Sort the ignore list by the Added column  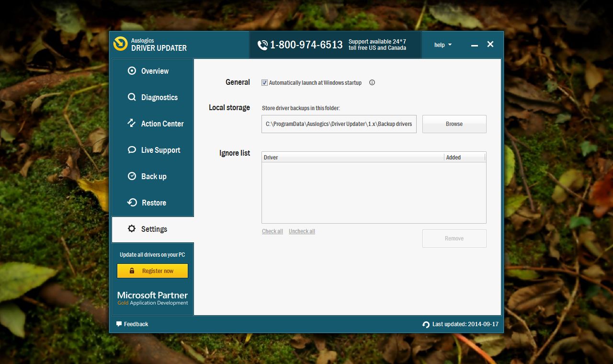465,157
